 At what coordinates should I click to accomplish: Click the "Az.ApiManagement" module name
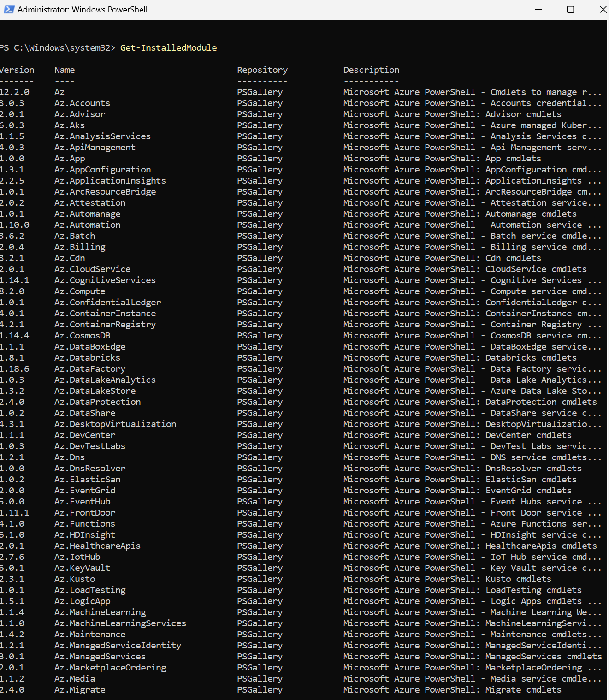click(95, 148)
